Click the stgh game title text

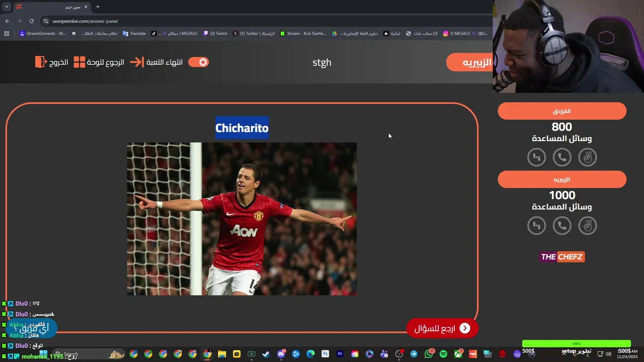pos(322,63)
